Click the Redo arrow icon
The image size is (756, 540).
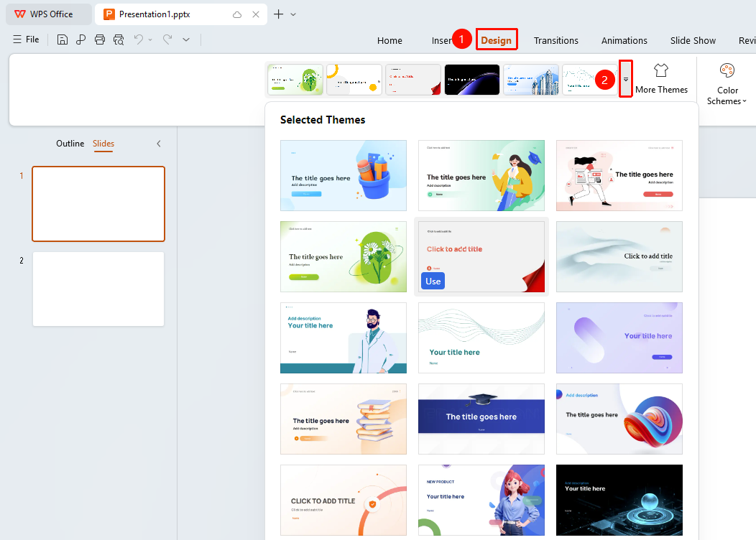coord(167,39)
